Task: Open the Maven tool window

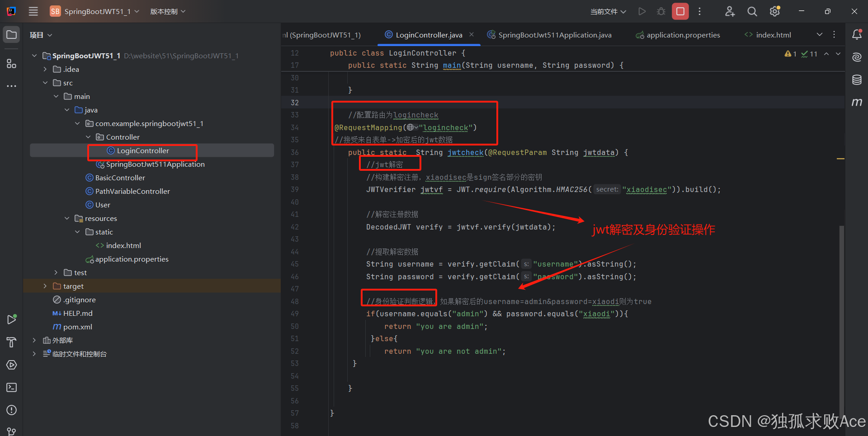Action: (x=857, y=103)
